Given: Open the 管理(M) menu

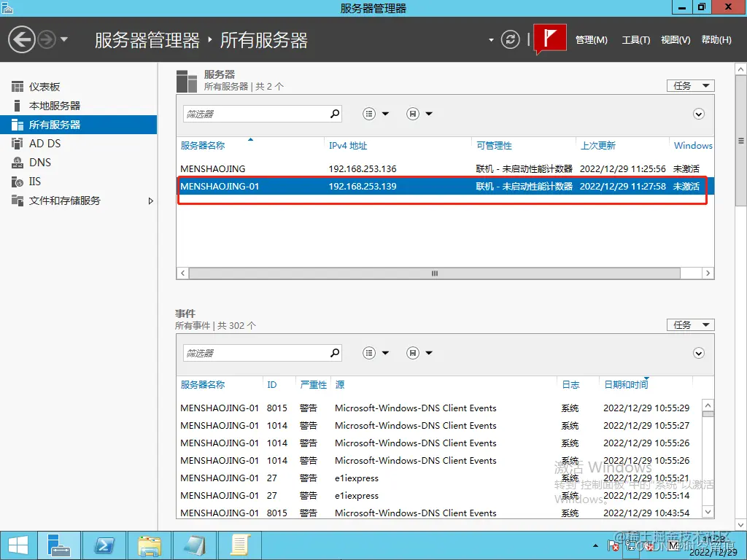Looking at the screenshot, I should tap(591, 40).
